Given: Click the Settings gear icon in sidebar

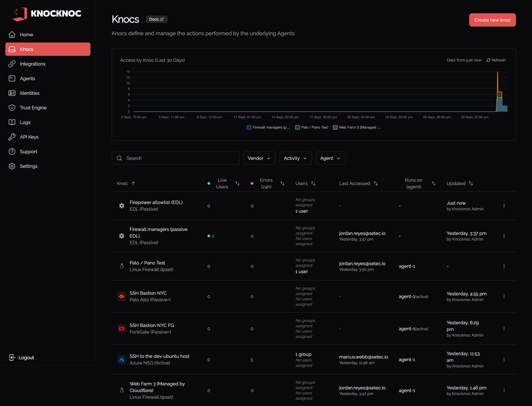Looking at the screenshot, I should [12, 166].
